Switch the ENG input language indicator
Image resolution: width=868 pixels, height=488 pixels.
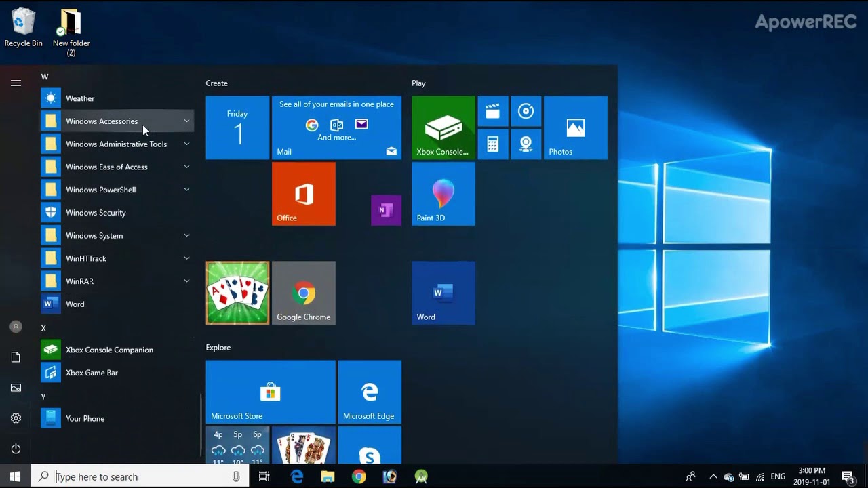click(x=778, y=476)
